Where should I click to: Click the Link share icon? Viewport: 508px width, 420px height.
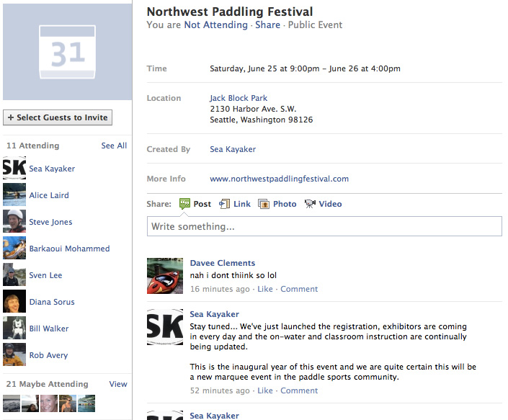pos(224,204)
